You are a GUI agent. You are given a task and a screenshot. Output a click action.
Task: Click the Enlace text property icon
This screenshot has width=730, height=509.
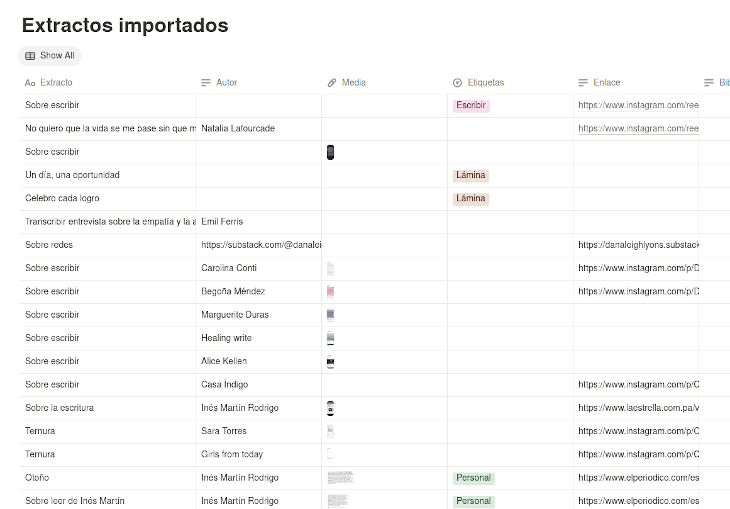tap(583, 83)
